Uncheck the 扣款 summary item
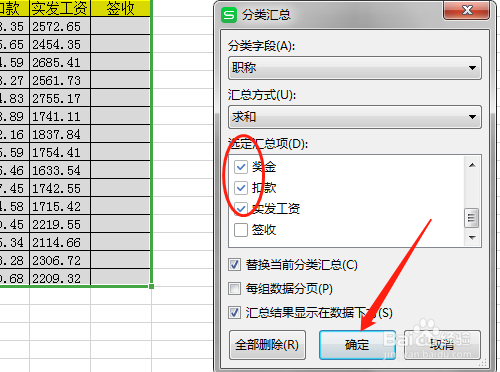The image size is (500, 372). 241,188
